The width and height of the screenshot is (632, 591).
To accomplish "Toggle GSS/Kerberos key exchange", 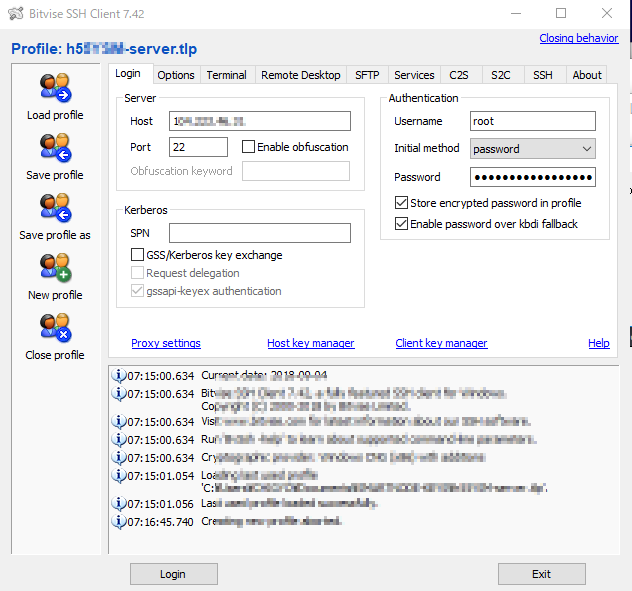I will coord(139,255).
